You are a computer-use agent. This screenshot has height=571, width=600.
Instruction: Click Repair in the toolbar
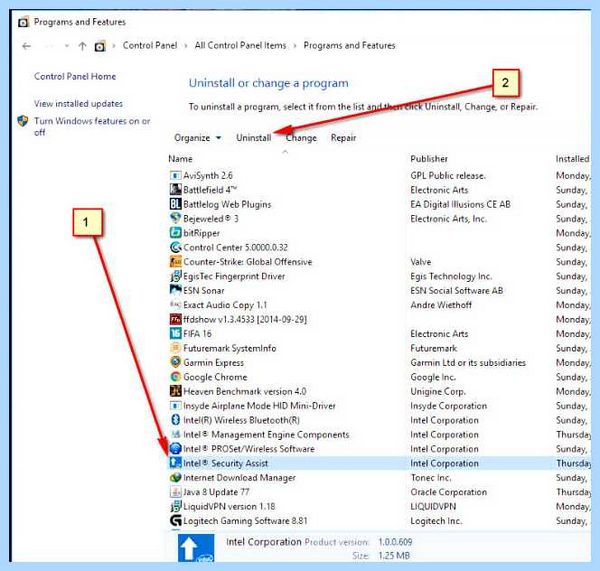343,138
